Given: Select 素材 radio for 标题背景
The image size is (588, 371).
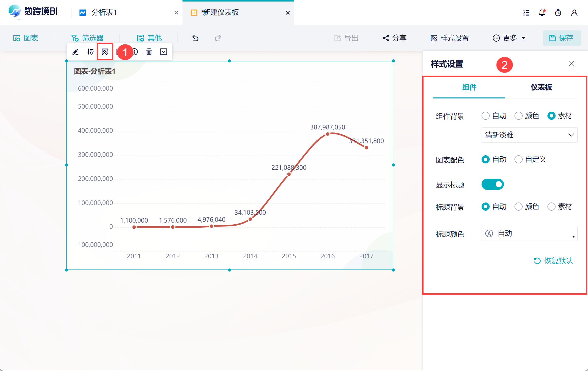Looking at the screenshot, I should [552, 207].
